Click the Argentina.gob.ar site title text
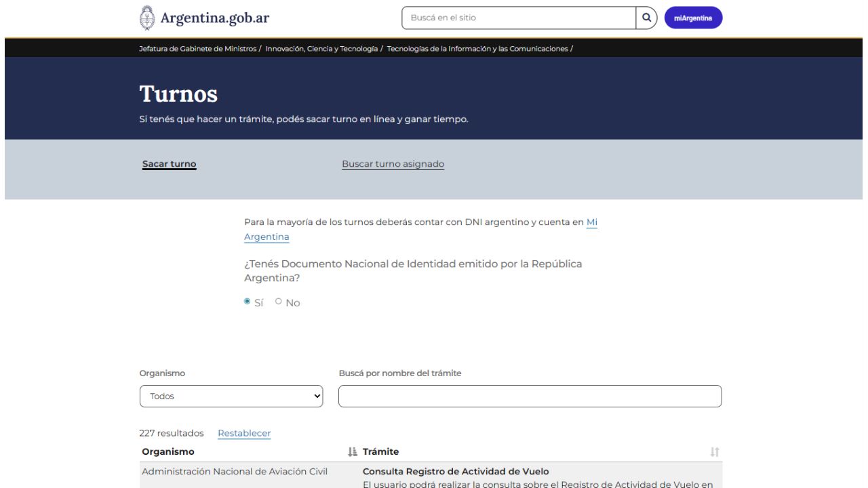This screenshot has height=488, width=868. tap(214, 18)
